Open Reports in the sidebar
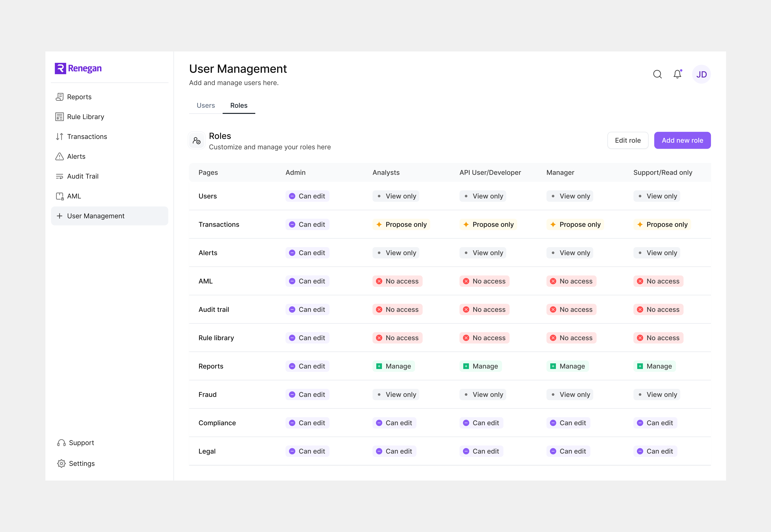 click(x=109, y=97)
